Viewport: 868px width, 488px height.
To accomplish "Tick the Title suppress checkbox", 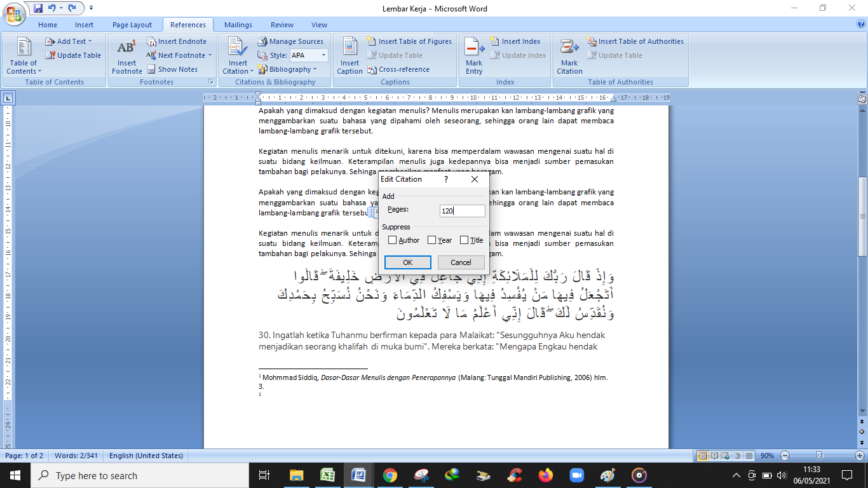I will (465, 240).
